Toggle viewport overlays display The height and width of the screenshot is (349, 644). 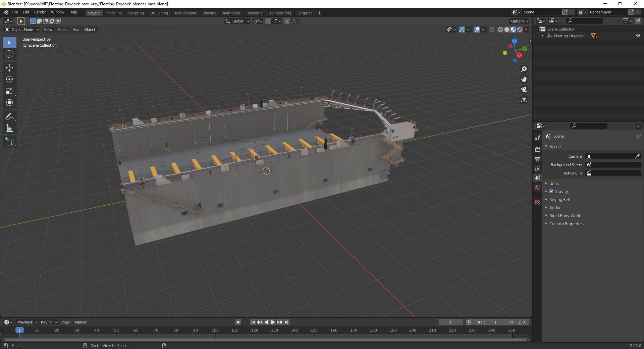[477, 30]
